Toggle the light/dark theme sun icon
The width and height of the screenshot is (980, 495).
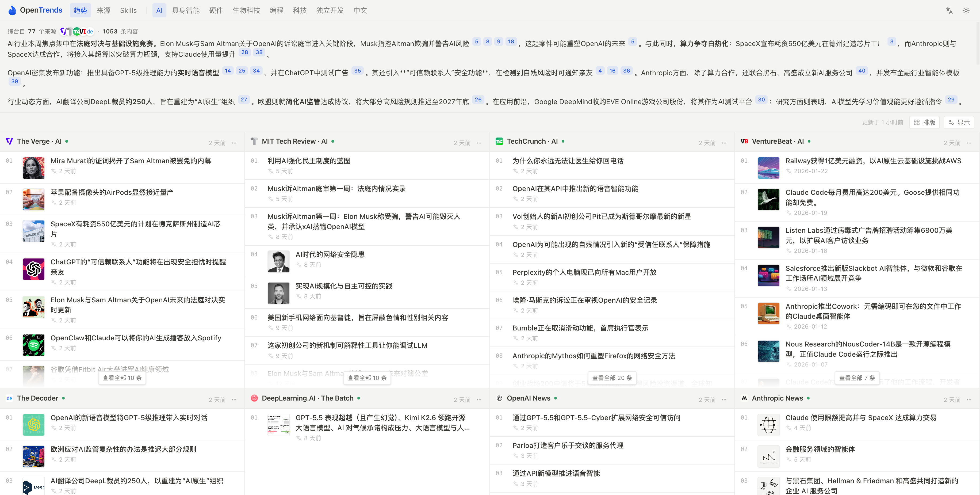pyautogui.click(x=966, y=10)
